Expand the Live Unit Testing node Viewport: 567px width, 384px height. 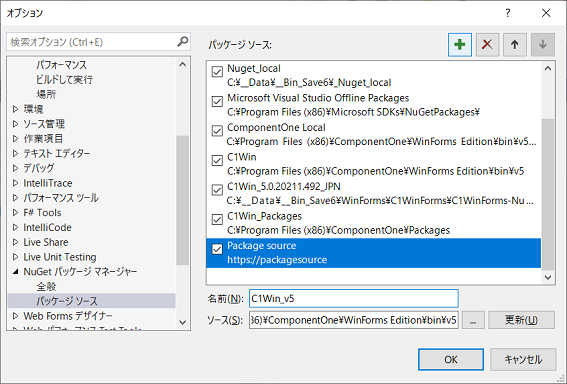click(x=16, y=257)
